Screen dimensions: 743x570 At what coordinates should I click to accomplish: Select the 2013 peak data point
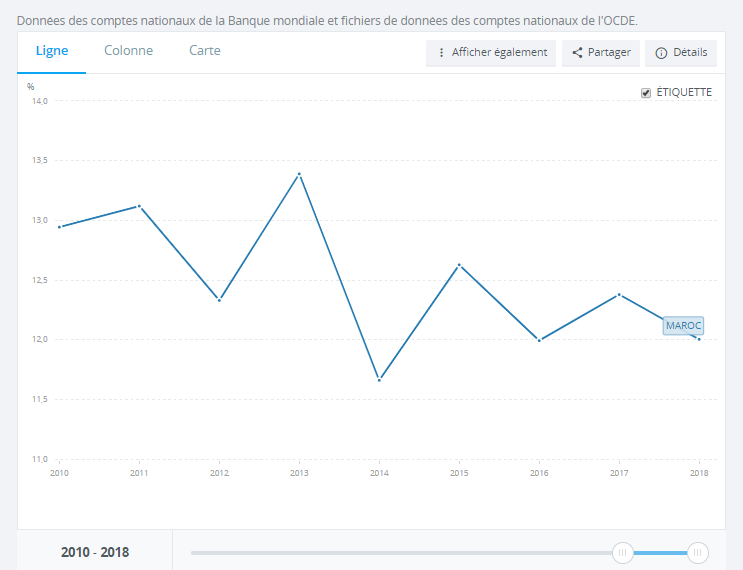pyautogui.click(x=299, y=174)
